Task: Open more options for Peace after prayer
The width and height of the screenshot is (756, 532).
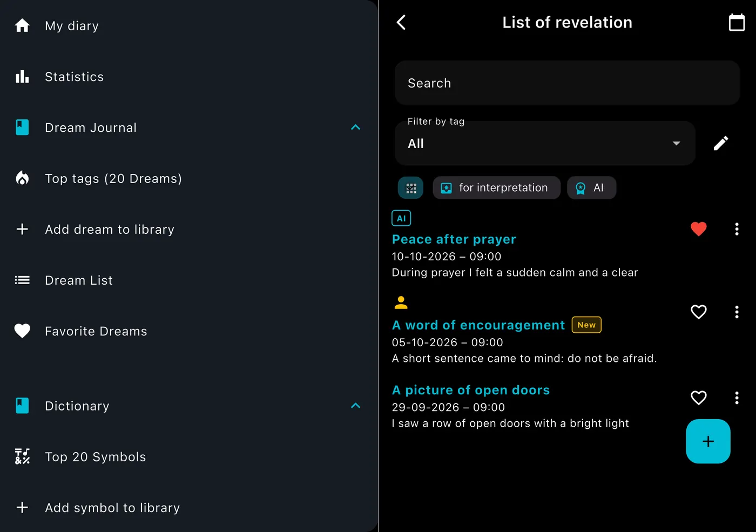Action: click(737, 229)
